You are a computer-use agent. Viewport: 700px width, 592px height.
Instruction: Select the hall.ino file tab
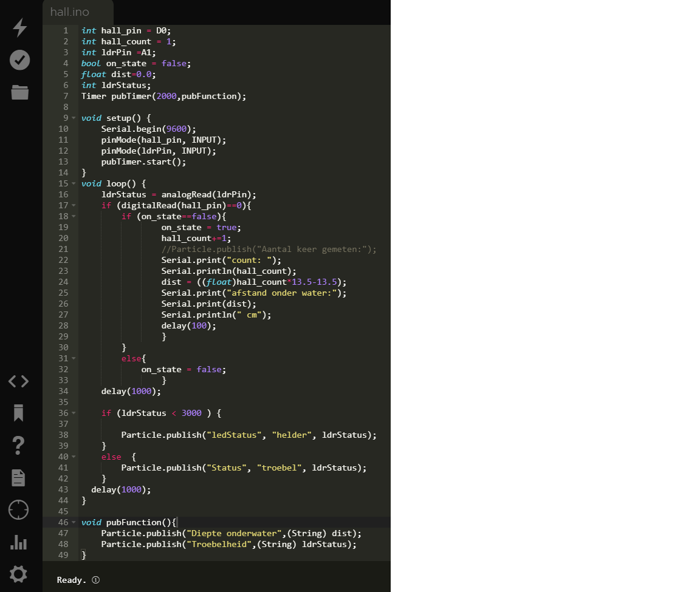pyautogui.click(x=70, y=12)
